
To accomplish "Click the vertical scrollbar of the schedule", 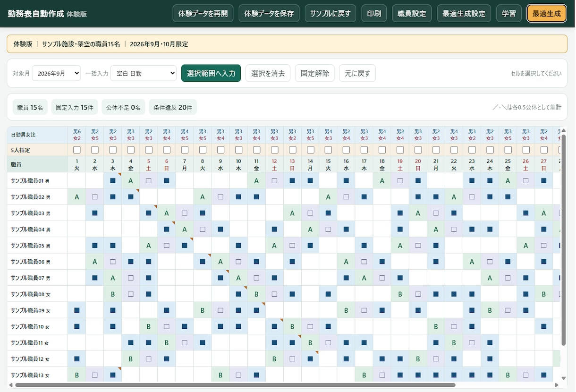I will pos(563,240).
